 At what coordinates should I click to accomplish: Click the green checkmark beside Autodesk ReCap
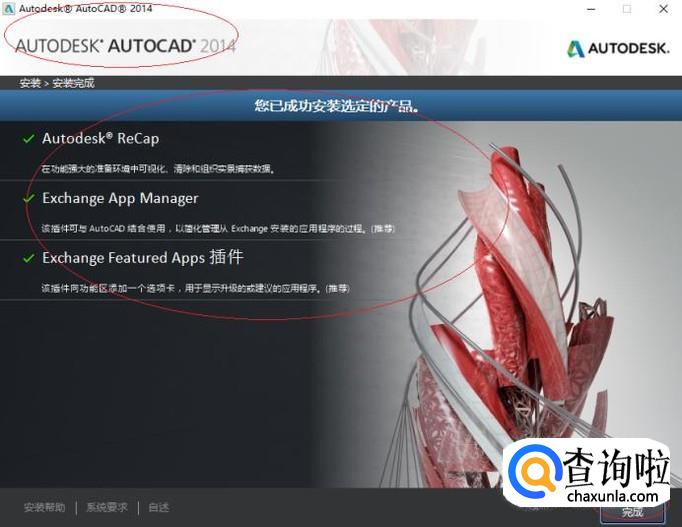[x=28, y=139]
